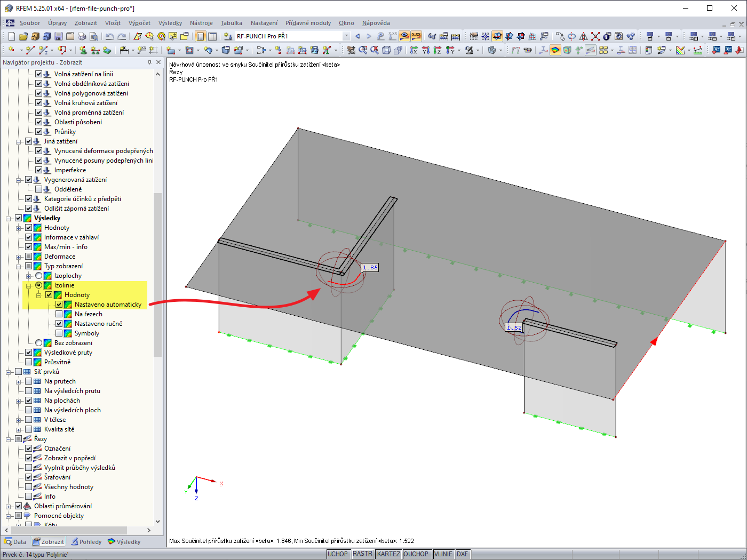Switch to the 'Pohledy' navigator tab

[86, 542]
